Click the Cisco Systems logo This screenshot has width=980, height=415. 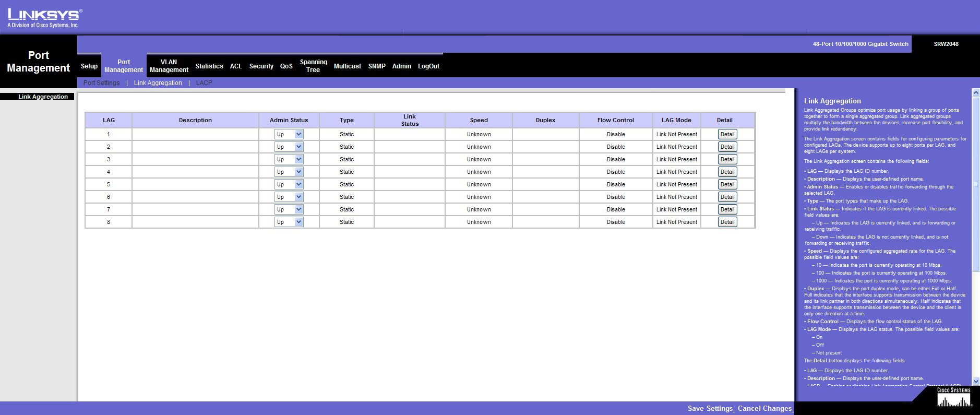click(953, 398)
